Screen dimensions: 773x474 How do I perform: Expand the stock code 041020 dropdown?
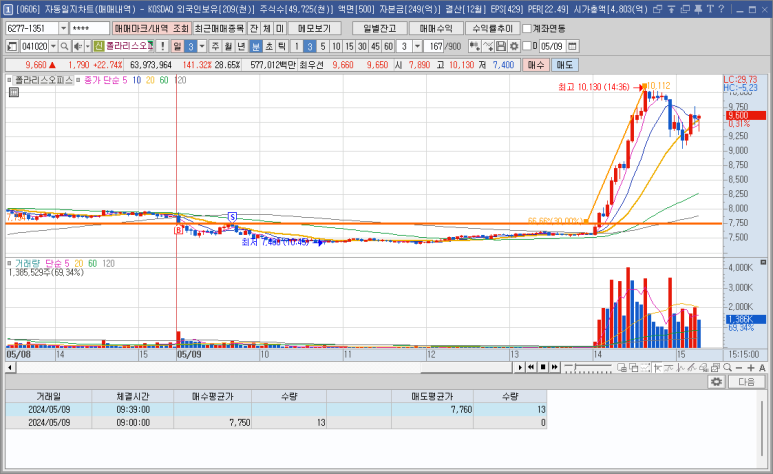pos(53,46)
